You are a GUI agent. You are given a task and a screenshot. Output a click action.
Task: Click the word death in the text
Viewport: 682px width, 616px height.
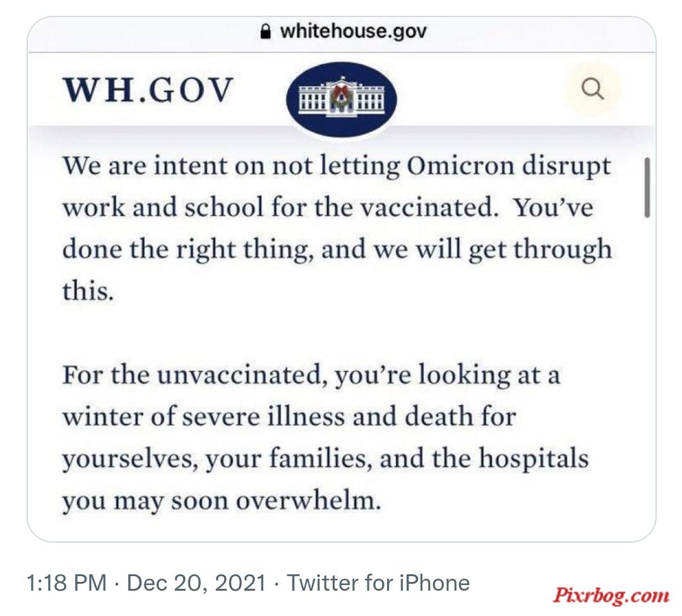pos(438,416)
